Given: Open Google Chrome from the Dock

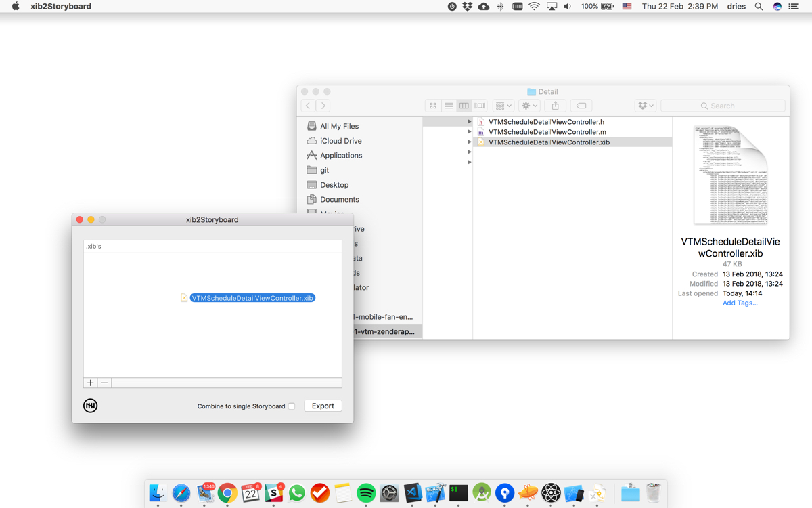Looking at the screenshot, I should 227,492.
